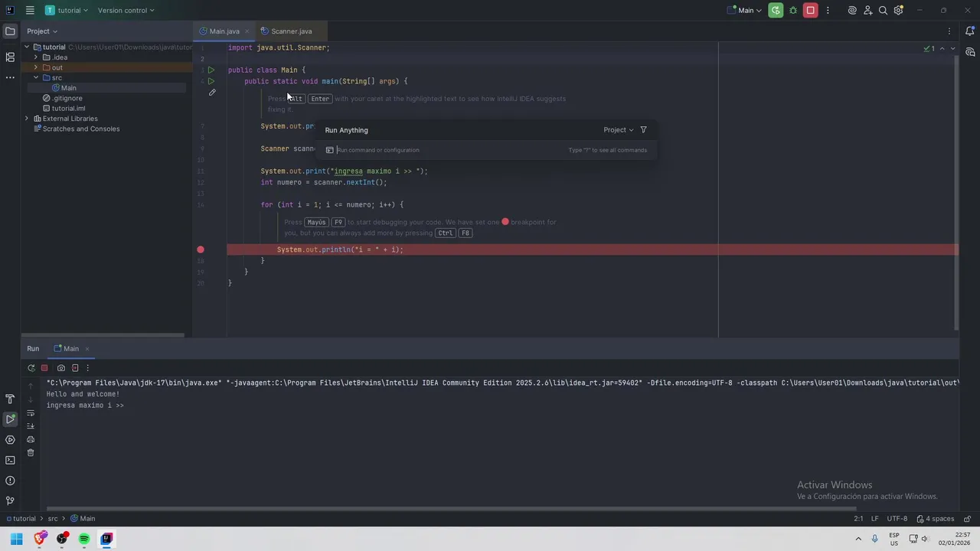The width and height of the screenshot is (980, 551).
Task: Click the run gutter arrow beside main method
Action: tap(211, 81)
